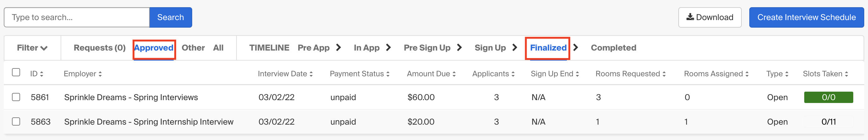This screenshot has width=868, height=140.
Task: Sort by Sign Up End arrows
Action: (x=577, y=74)
